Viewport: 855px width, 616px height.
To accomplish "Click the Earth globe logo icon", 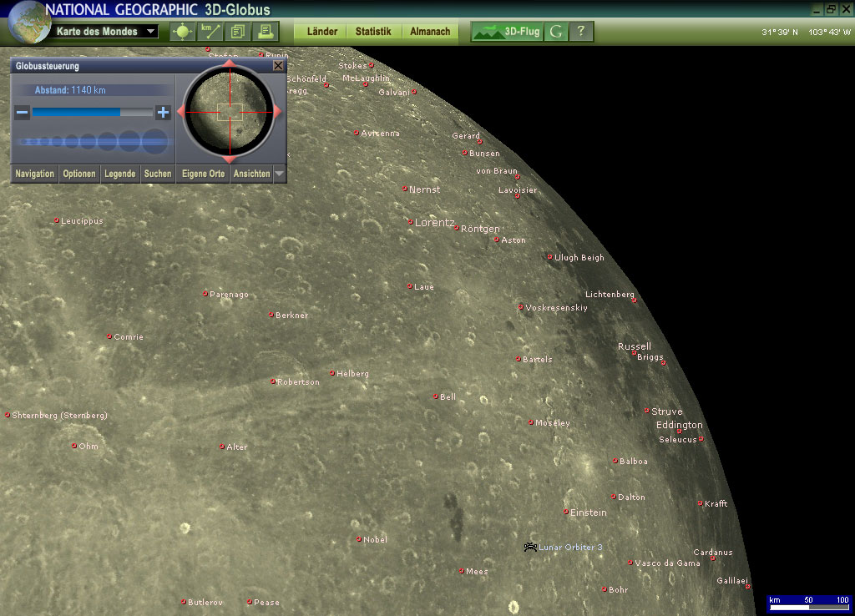I will pyautogui.click(x=29, y=23).
